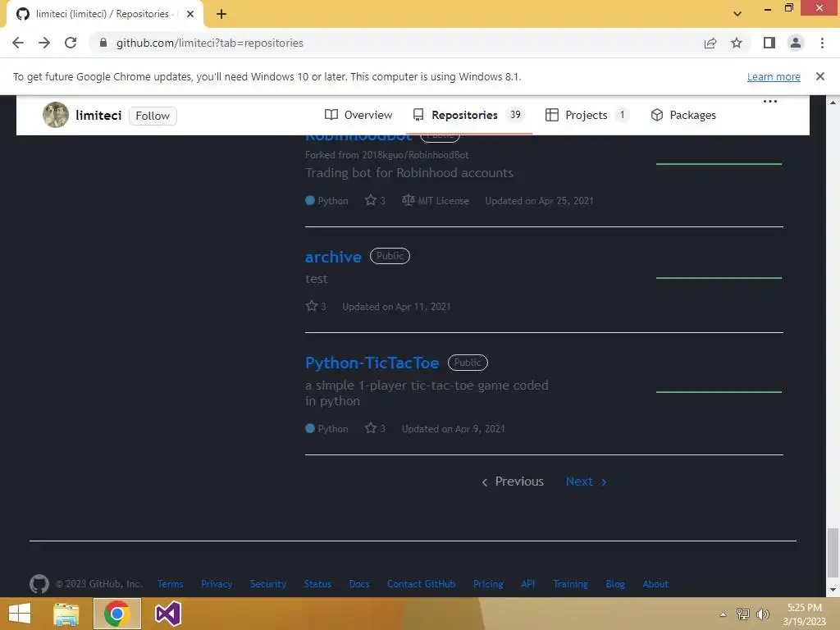The height and width of the screenshot is (630, 840).
Task: Select the Repositories tab
Action: click(x=468, y=115)
